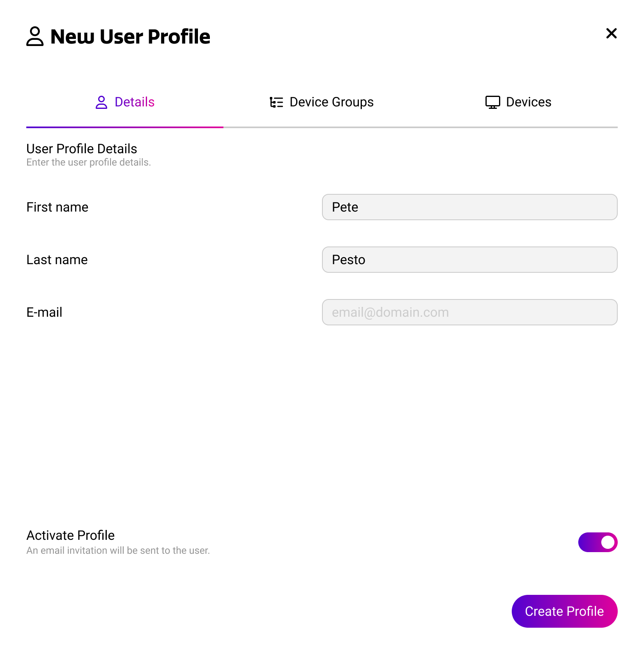Viewport: 644px width, 654px height.
Task: Click the New User Profile title text
Action: point(130,37)
